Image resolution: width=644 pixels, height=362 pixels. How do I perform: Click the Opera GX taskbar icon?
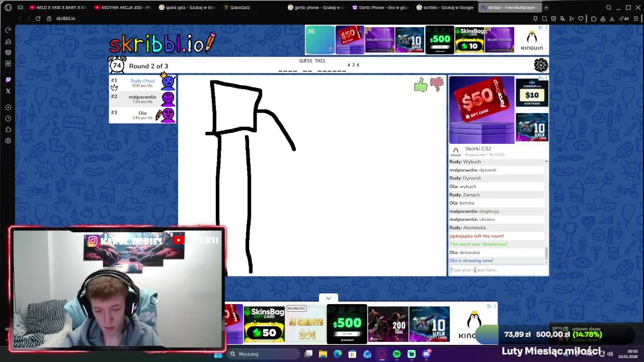(x=382, y=354)
